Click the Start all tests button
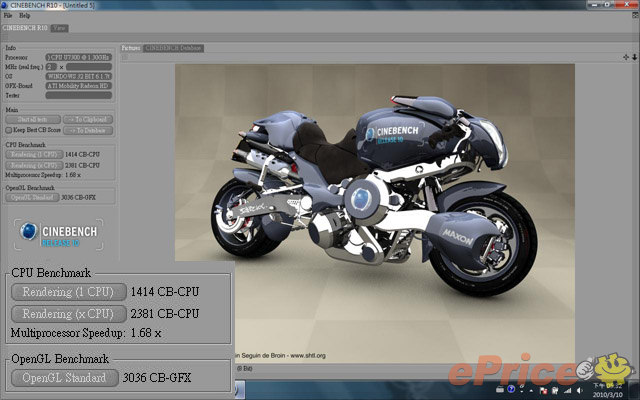The image size is (640, 400). (x=33, y=120)
